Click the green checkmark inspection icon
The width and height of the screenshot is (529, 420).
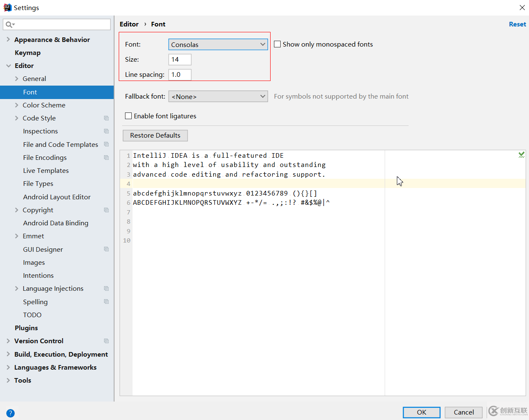(x=521, y=155)
